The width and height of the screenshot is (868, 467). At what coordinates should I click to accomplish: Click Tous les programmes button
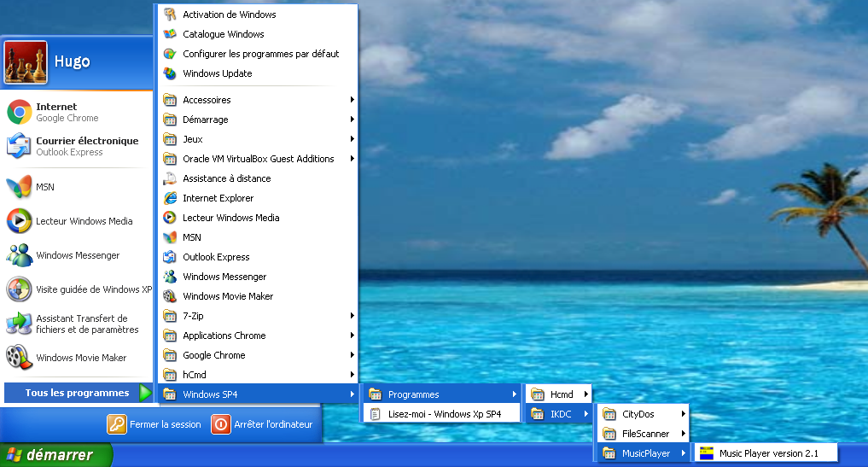[78, 393]
